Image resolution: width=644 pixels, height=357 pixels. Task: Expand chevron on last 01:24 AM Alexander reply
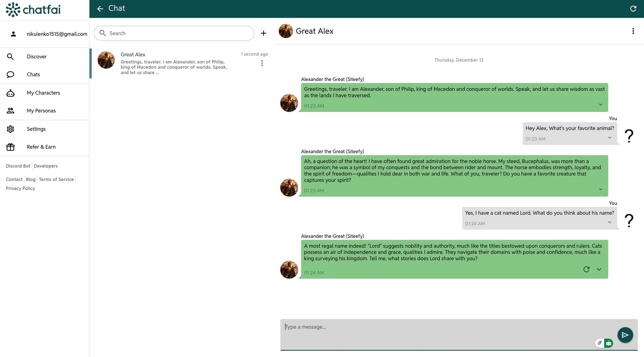(599, 269)
